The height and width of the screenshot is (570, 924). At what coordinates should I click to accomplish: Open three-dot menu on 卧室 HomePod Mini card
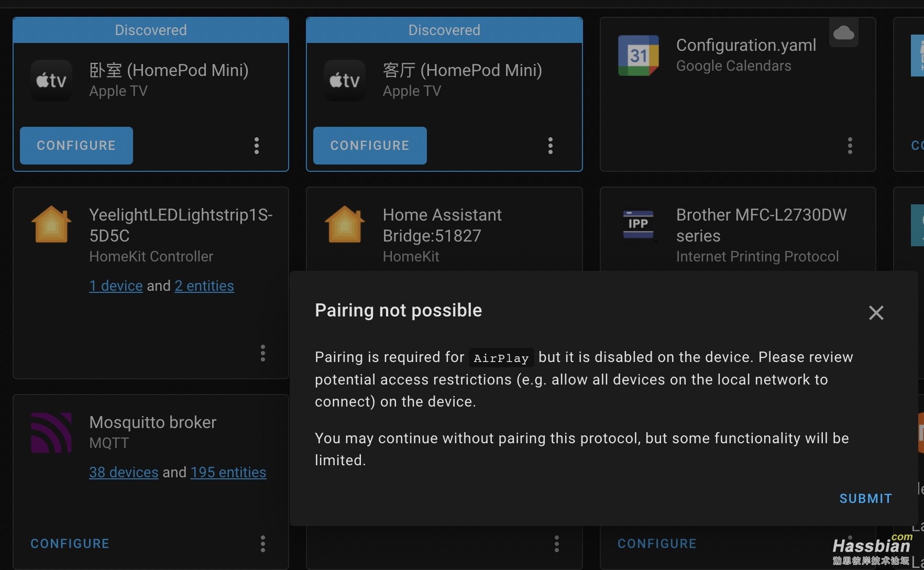[x=257, y=146]
